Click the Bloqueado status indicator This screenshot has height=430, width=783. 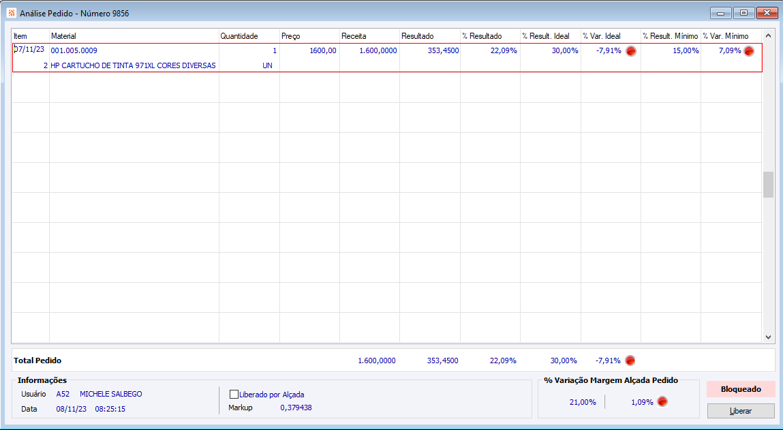pyautogui.click(x=741, y=389)
